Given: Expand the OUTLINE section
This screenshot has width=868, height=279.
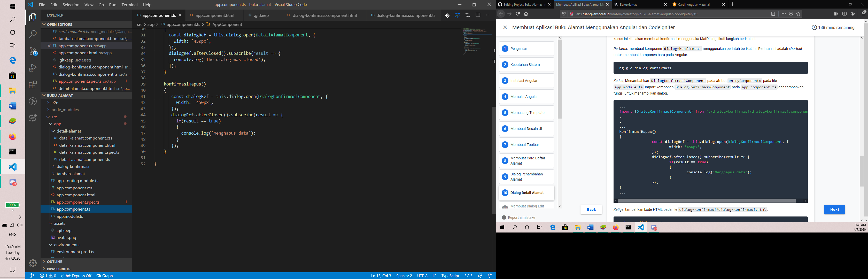Looking at the screenshot, I should click(x=86, y=261).
